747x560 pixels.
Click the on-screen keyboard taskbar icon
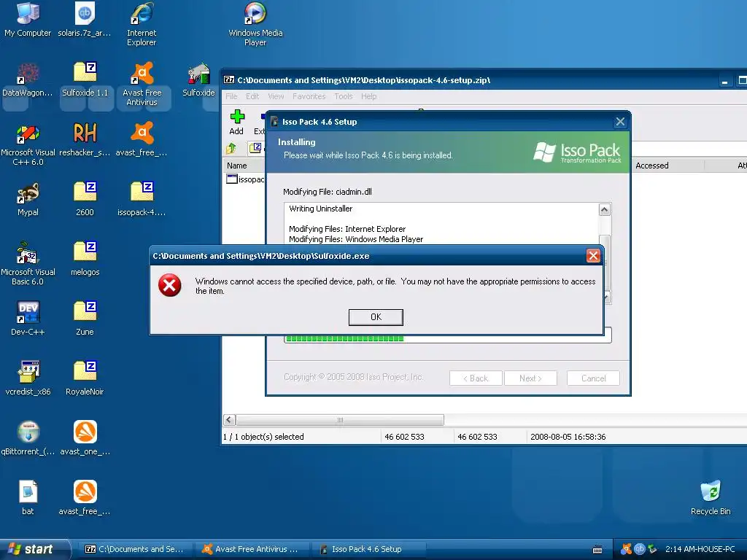[x=597, y=550]
